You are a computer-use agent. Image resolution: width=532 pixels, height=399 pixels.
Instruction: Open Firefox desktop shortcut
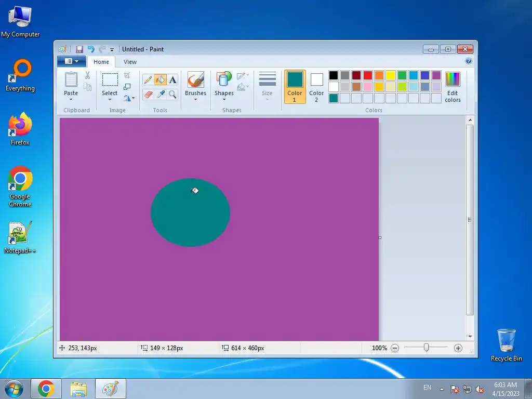point(20,129)
